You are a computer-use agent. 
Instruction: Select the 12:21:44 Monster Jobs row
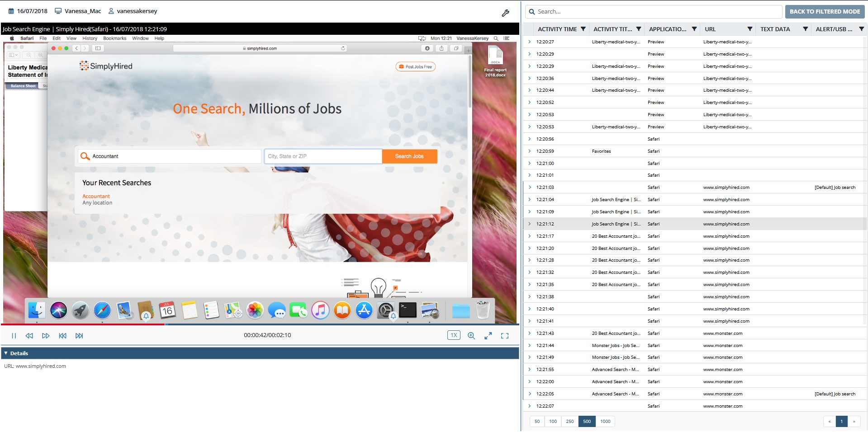point(695,346)
